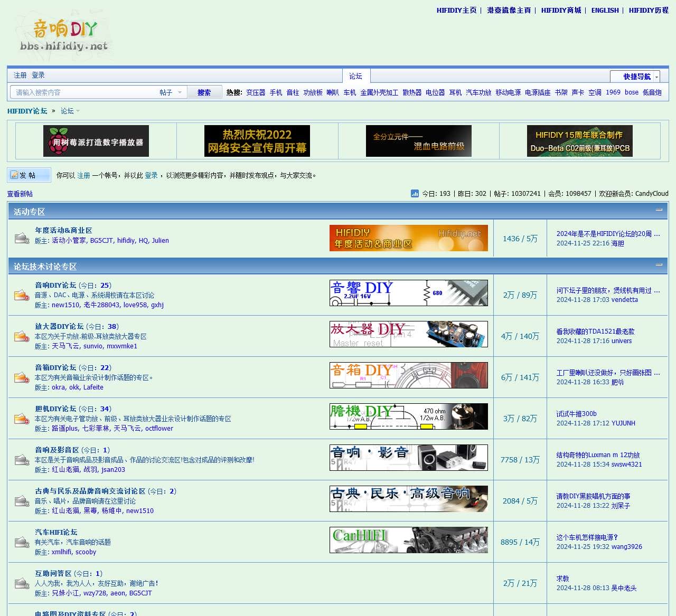The height and width of the screenshot is (616, 676).
Task: Click the forum statistics chart icon
Action: tap(415, 194)
